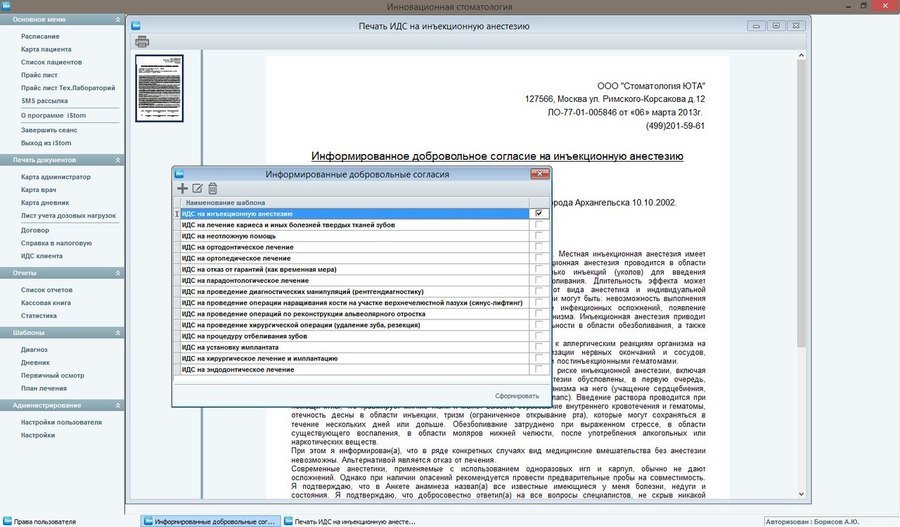900x527 pixels.
Task: Click the preview vertical scrollbar
Action: point(801,204)
